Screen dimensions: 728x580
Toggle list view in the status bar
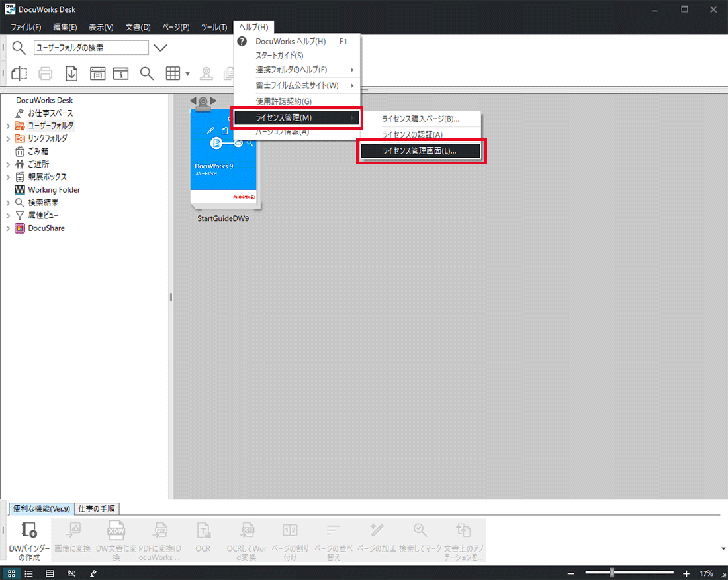[28, 573]
